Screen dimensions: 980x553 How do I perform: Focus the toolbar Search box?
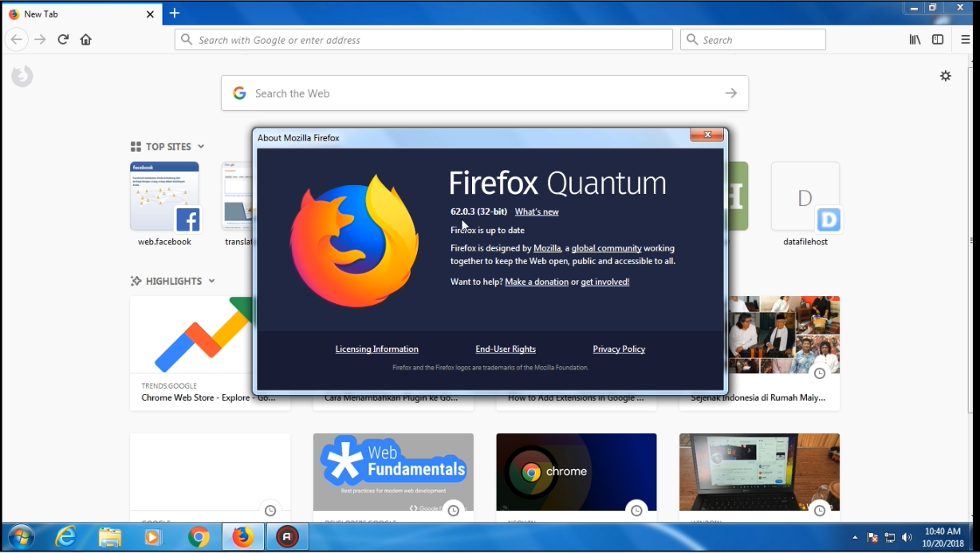click(753, 40)
